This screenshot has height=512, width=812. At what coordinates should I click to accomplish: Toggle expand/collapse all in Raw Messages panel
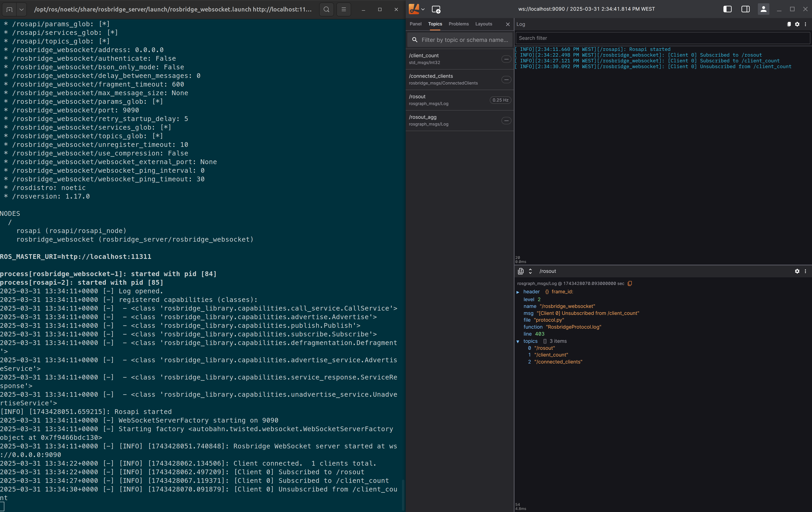530,271
